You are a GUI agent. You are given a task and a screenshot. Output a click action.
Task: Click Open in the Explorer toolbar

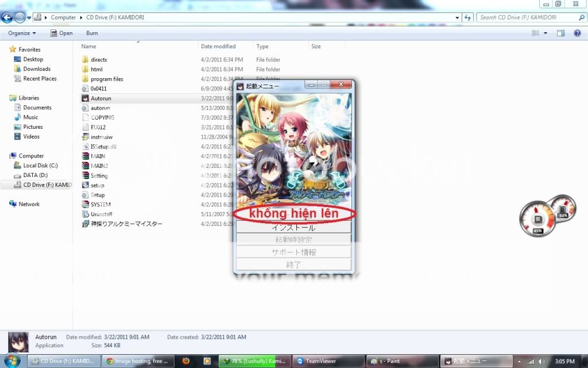pos(61,33)
